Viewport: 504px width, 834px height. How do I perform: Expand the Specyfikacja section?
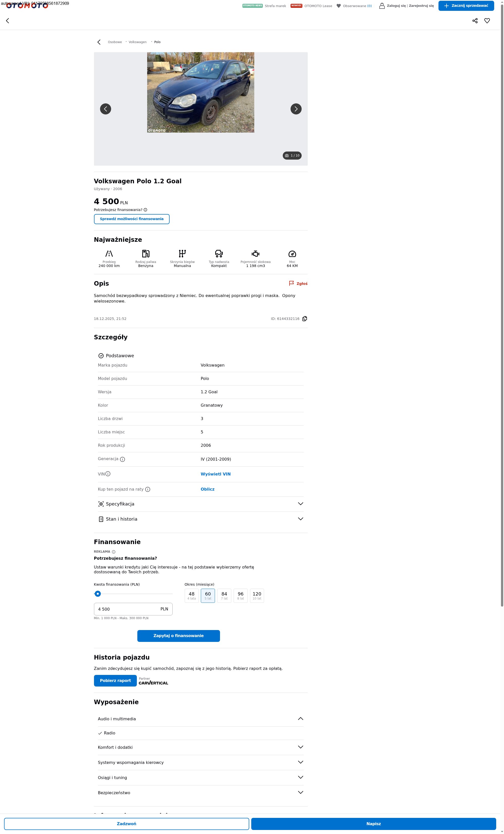point(201,504)
